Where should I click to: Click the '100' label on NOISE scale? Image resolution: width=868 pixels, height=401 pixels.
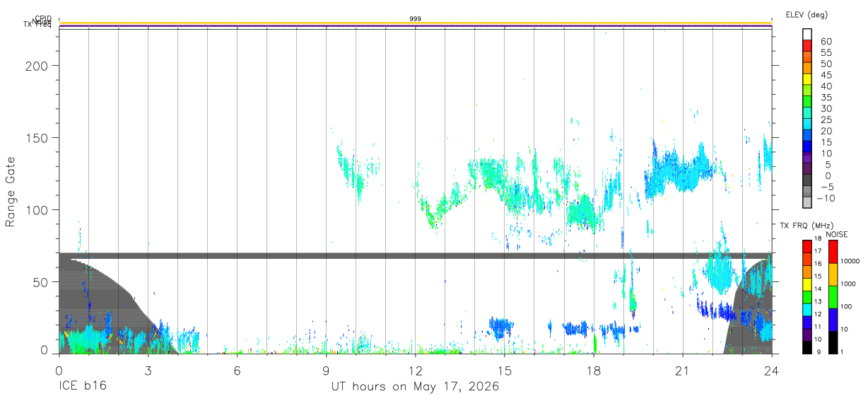click(848, 306)
